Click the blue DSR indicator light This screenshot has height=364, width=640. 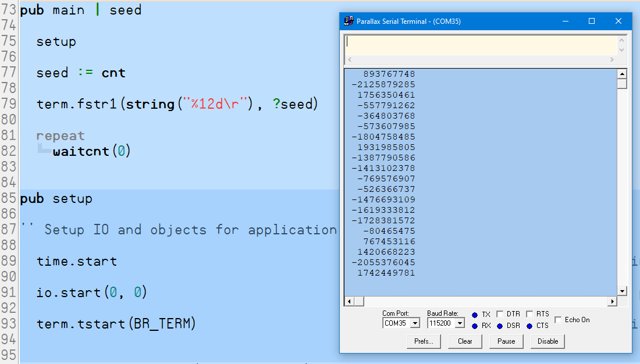(500, 326)
